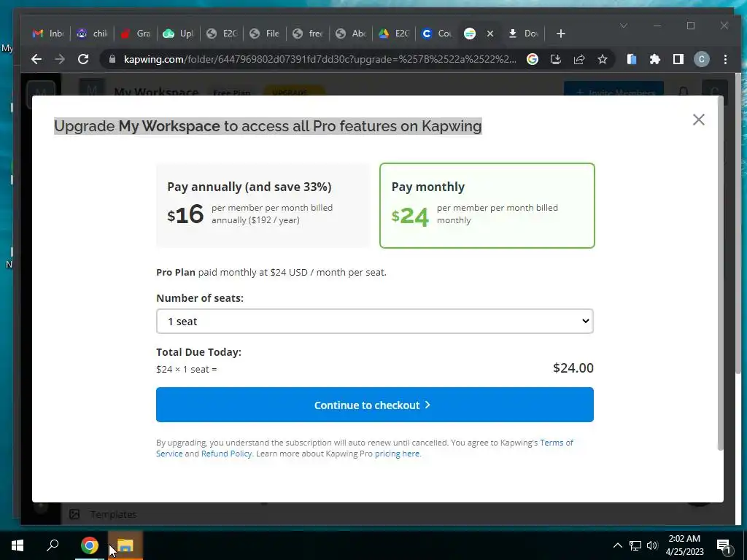This screenshot has width=747, height=560.
Task: Click the share page icon
Action: tap(578, 59)
